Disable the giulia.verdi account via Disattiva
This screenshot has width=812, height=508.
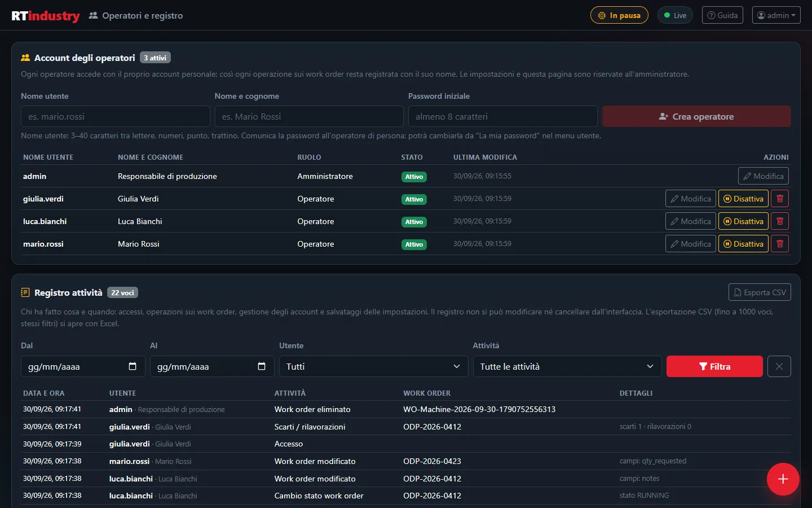pos(743,199)
